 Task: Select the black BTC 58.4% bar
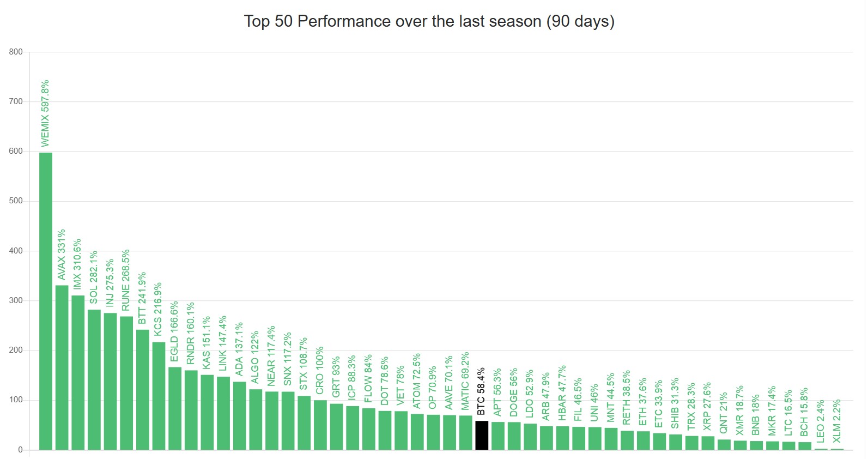(482, 435)
